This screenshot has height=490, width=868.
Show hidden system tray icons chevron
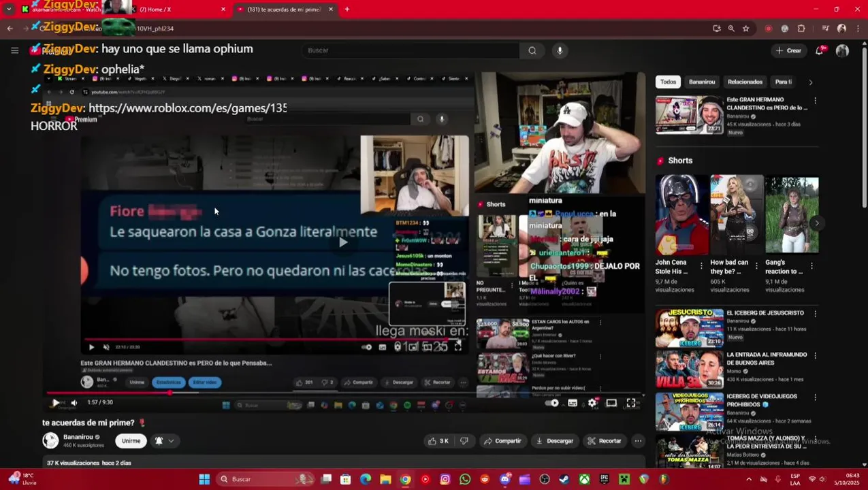pyautogui.click(x=749, y=479)
